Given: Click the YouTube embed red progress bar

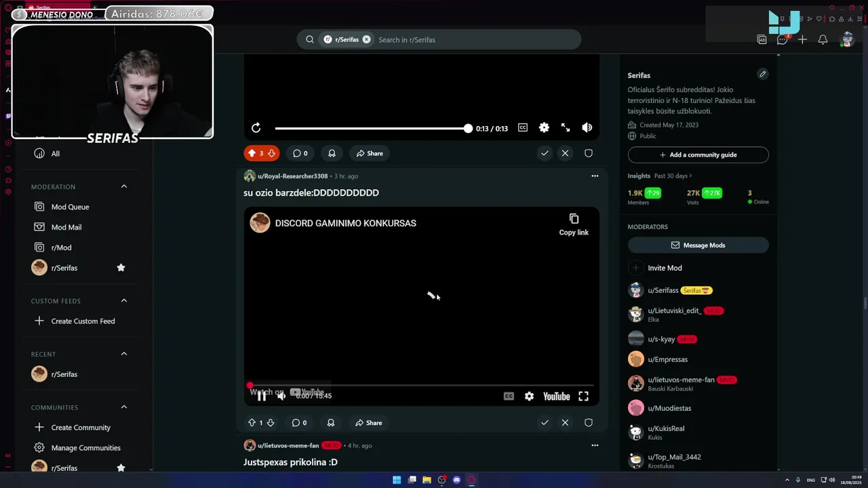Looking at the screenshot, I should (421, 385).
